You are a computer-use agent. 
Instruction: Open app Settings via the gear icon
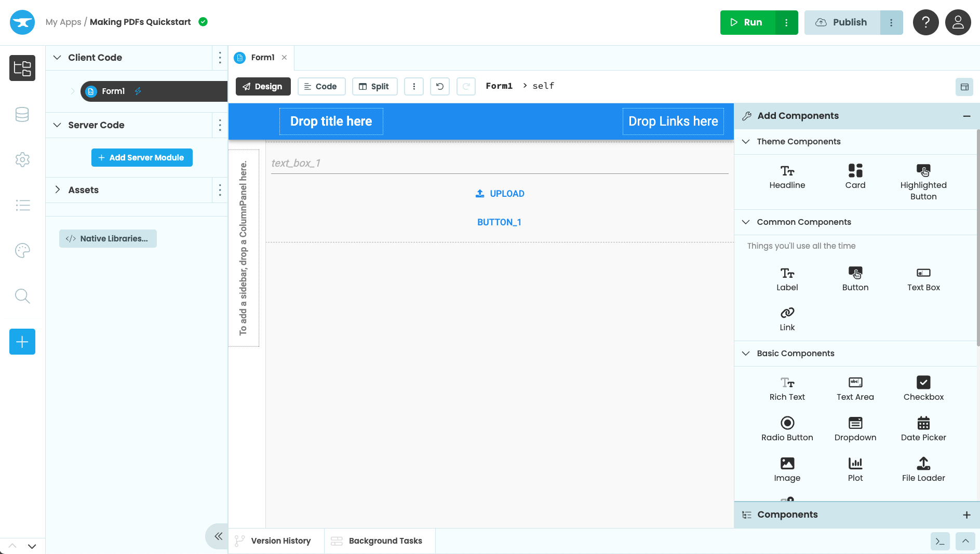(x=22, y=159)
